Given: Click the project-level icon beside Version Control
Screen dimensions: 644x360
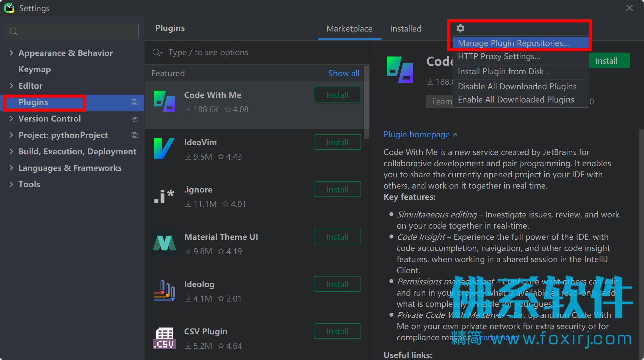Looking at the screenshot, I should (135, 119).
